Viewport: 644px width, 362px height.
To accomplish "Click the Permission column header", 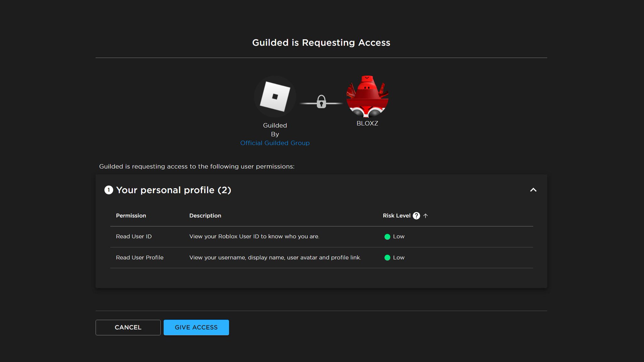I will [131, 216].
